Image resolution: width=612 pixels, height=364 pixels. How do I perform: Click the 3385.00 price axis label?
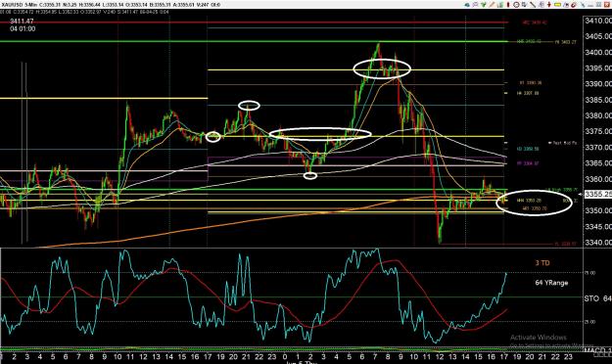click(x=598, y=100)
